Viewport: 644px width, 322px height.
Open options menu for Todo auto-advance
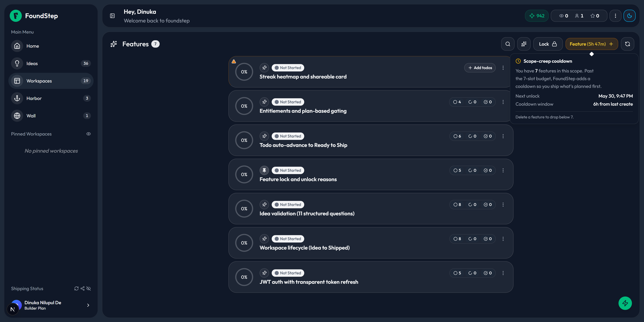503,136
